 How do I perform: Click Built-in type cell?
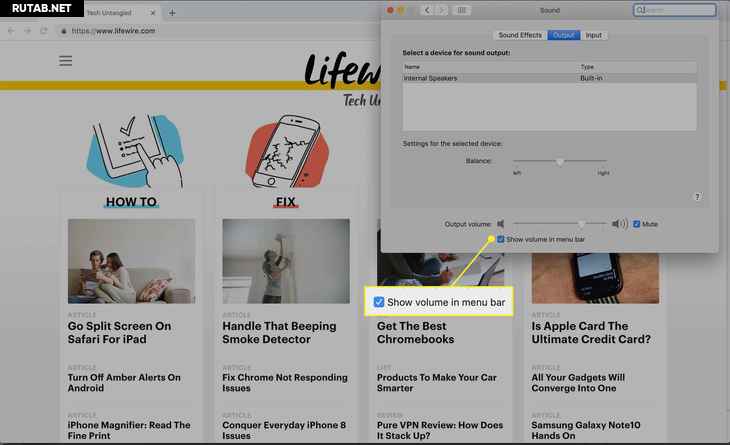click(x=591, y=78)
